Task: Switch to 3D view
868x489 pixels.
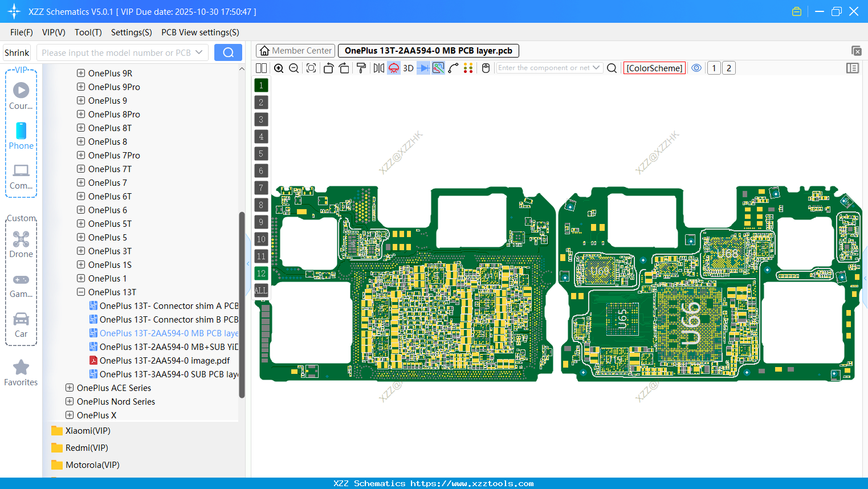Action: pos(408,68)
